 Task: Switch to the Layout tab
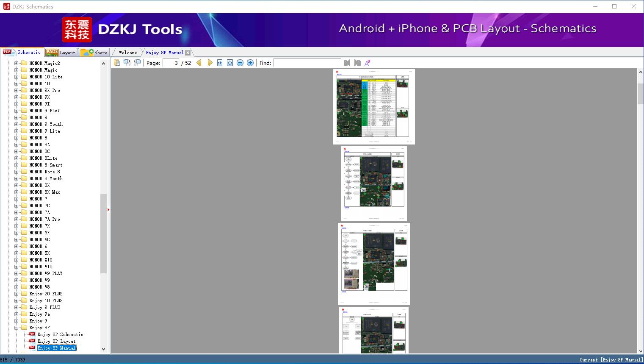(x=61, y=53)
